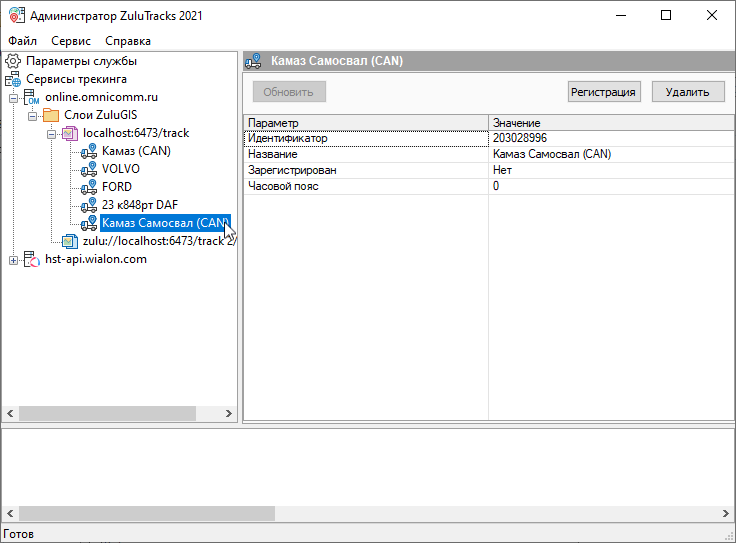This screenshot has width=736, height=543.
Task: Open the Сервис menu
Action: (71, 41)
